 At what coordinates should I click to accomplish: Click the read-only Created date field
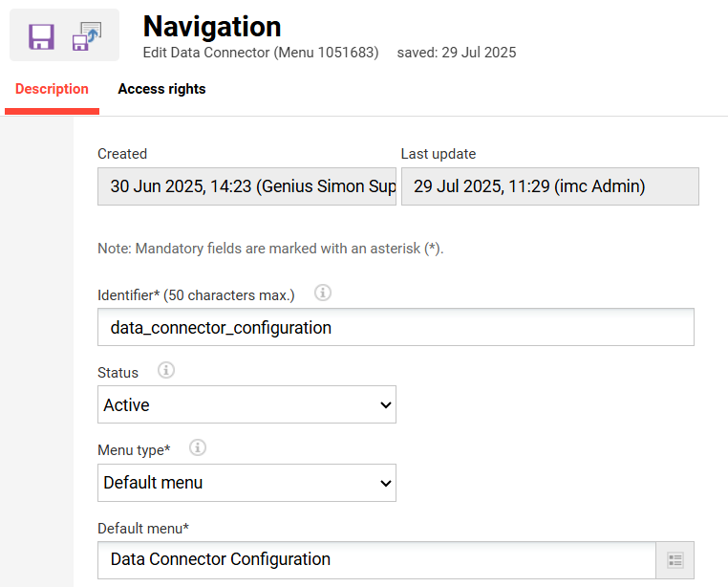246,187
